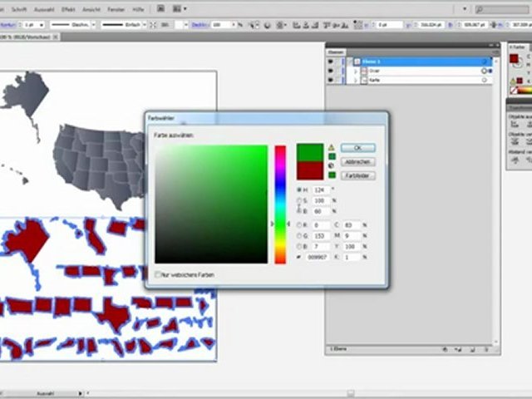Click the target circle of Karte layer

(x=484, y=81)
